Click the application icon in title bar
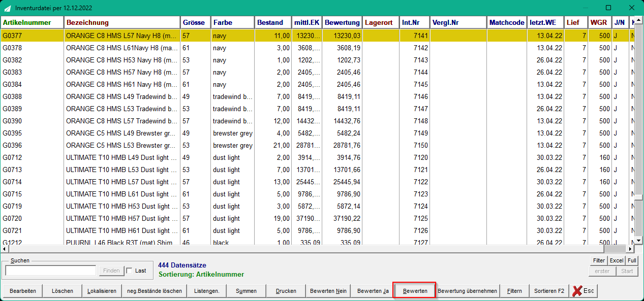Viewport: 644px width, 301px height. coord(7,8)
